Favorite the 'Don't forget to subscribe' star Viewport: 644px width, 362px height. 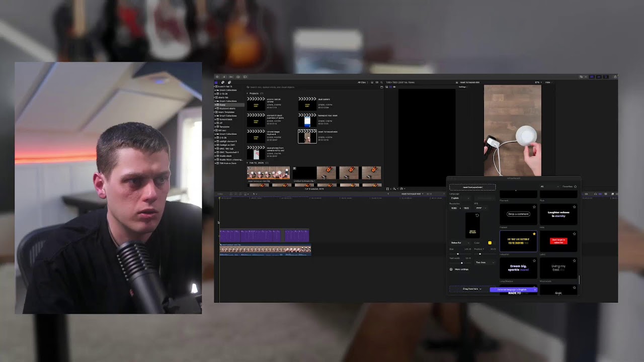pos(574,234)
